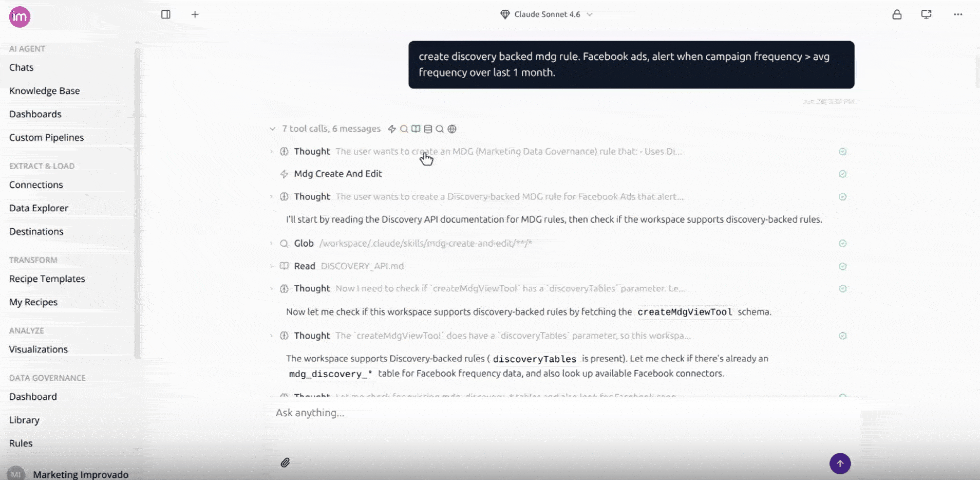
Task: Click the sidebar vertical scrollbar
Action: coord(137,203)
